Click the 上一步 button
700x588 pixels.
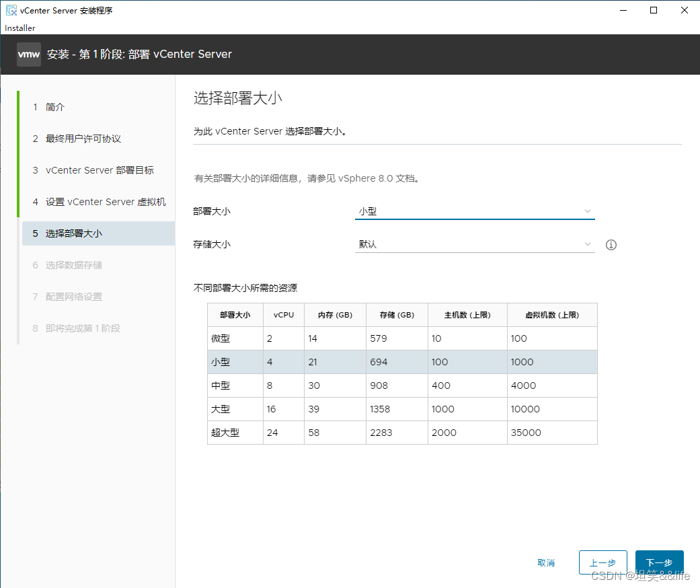coord(602,562)
